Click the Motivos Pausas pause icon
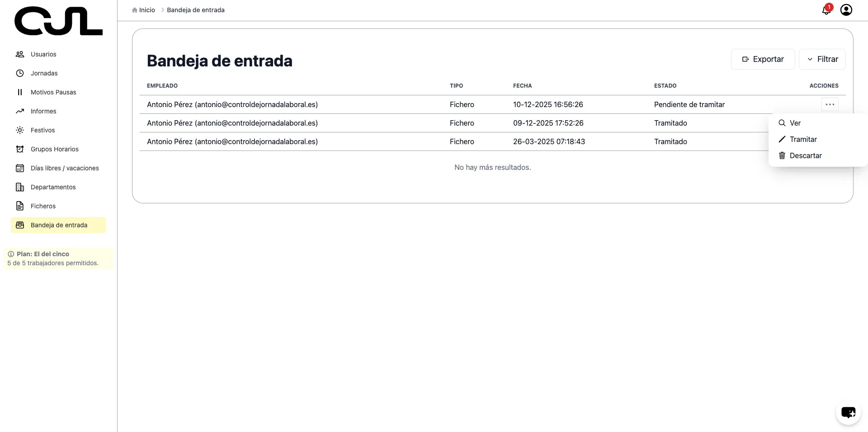 click(x=20, y=92)
